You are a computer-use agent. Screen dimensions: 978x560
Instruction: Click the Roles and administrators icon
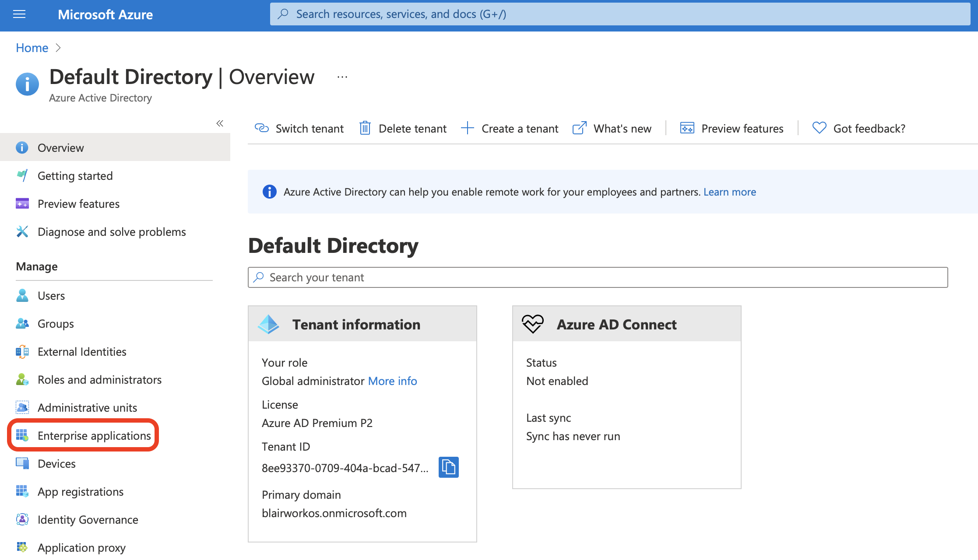[22, 380]
